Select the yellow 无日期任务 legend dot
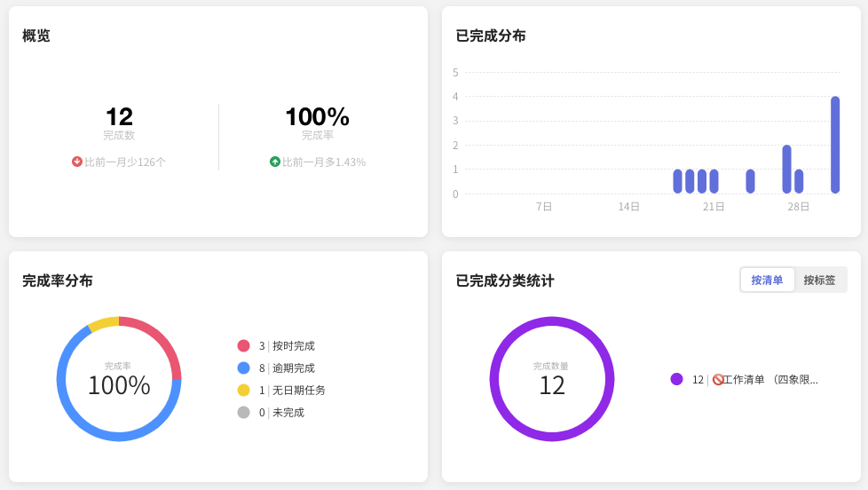This screenshot has width=868, height=490. [243, 391]
